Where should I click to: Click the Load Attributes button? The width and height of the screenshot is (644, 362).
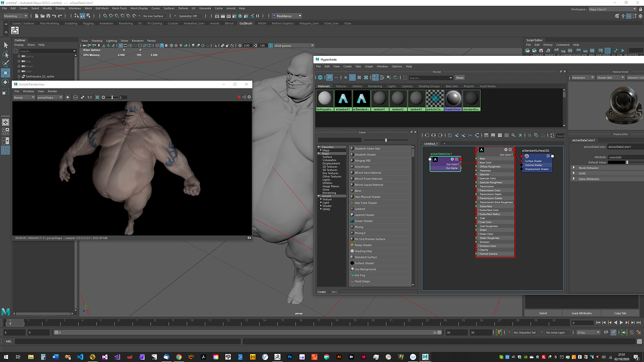(x=582, y=313)
